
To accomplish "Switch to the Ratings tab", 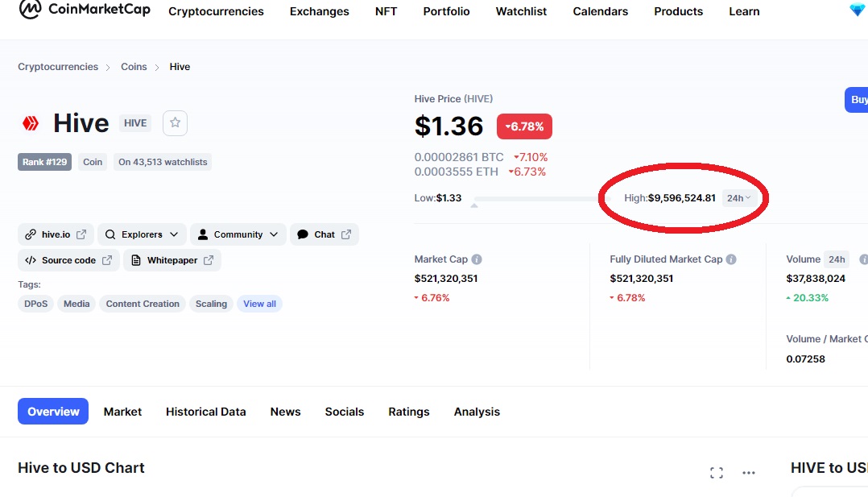I will coord(408,412).
